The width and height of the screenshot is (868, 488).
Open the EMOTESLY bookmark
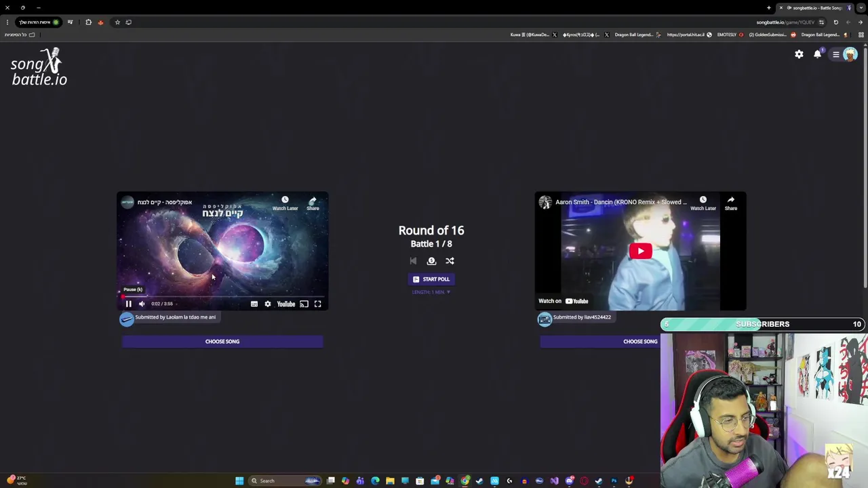click(730, 35)
